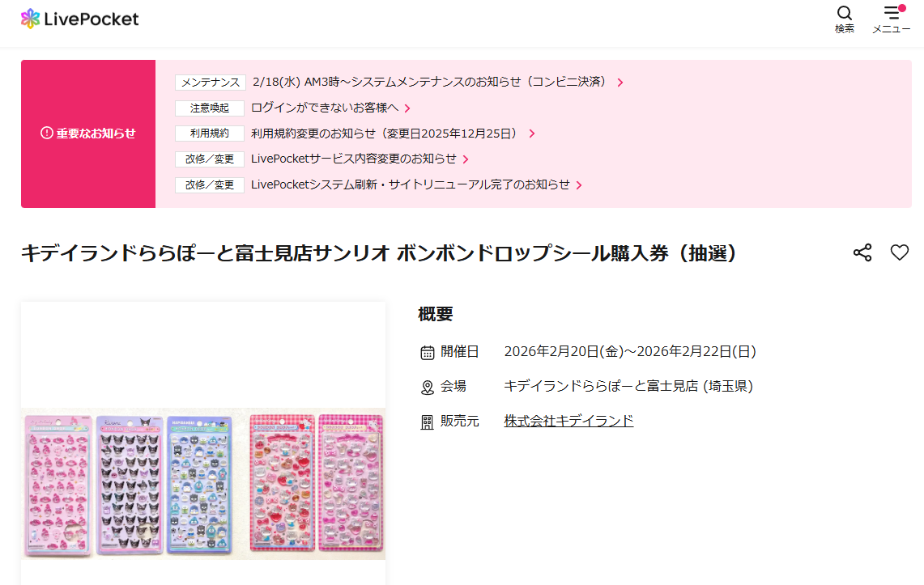Click the calendar icon beside 開催日
Viewport: 924px width, 585px height.
point(428,353)
